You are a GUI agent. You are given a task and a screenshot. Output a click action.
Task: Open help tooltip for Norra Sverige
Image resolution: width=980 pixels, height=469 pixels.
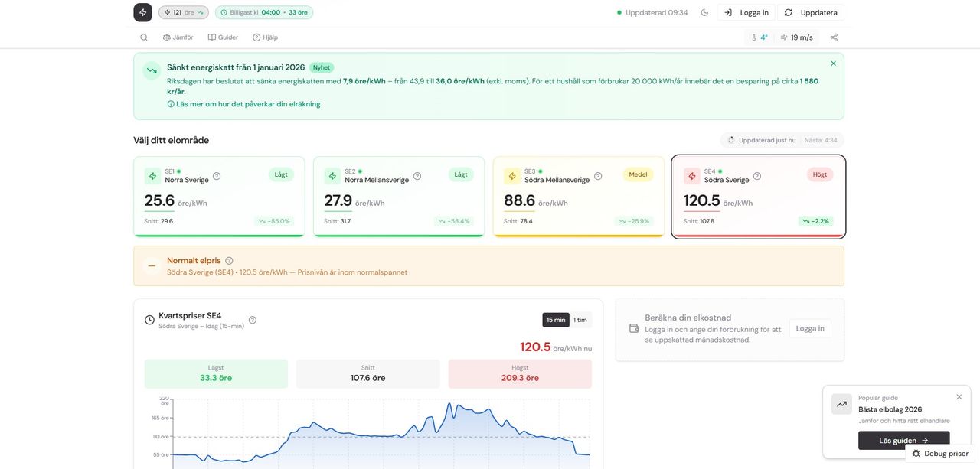[217, 176]
